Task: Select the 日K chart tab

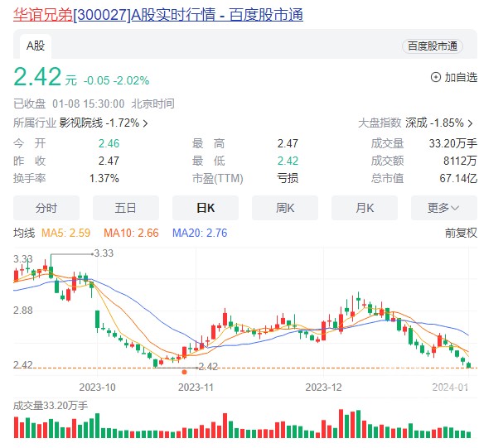Action: [x=206, y=208]
